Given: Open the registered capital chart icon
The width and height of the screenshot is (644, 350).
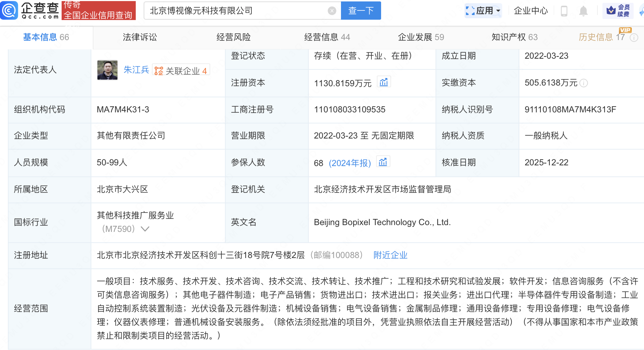Looking at the screenshot, I should (x=384, y=82).
